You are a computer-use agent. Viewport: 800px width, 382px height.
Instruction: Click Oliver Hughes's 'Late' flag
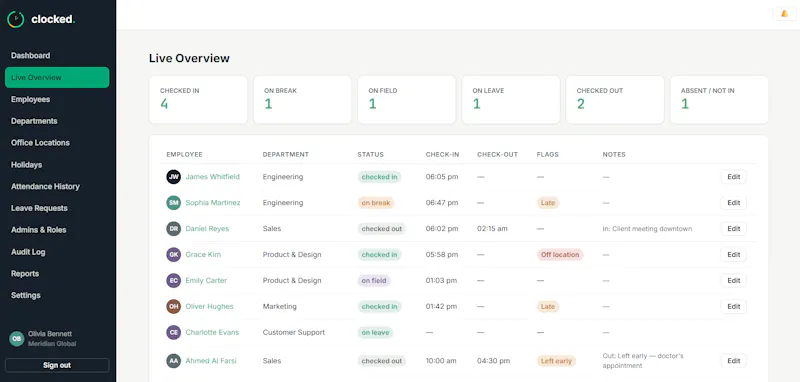[x=548, y=307]
